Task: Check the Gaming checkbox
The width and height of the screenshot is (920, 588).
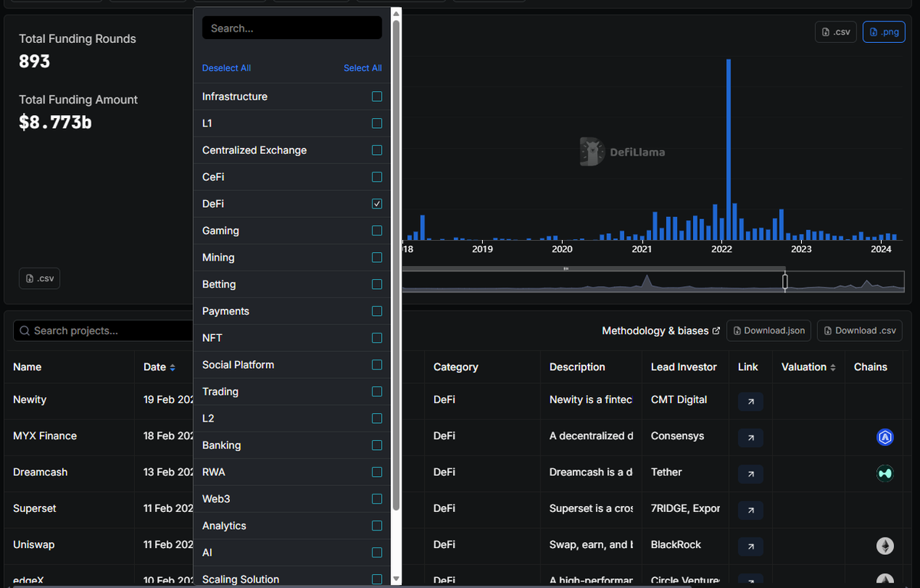Action: coord(376,231)
